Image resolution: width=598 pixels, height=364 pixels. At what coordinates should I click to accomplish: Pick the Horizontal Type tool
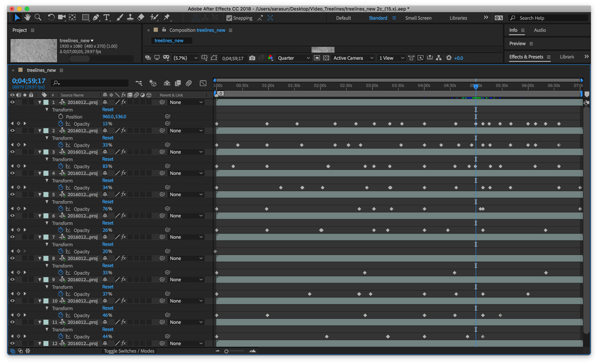(107, 17)
